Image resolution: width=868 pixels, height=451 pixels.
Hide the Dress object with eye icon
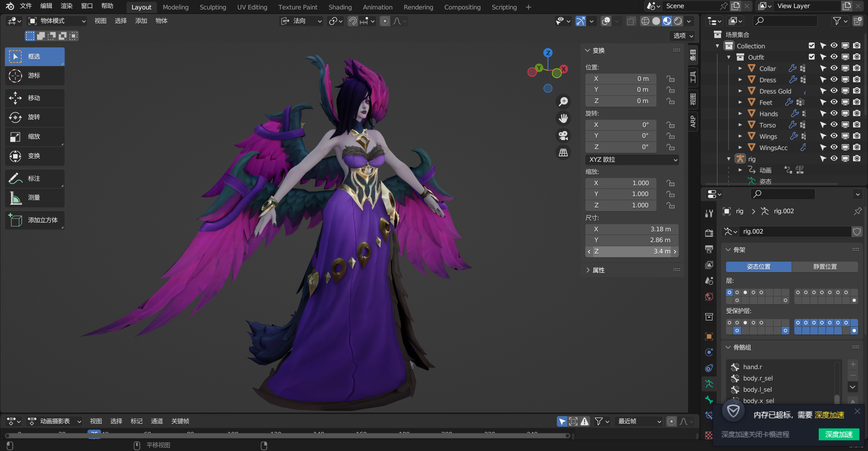pyautogui.click(x=834, y=80)
